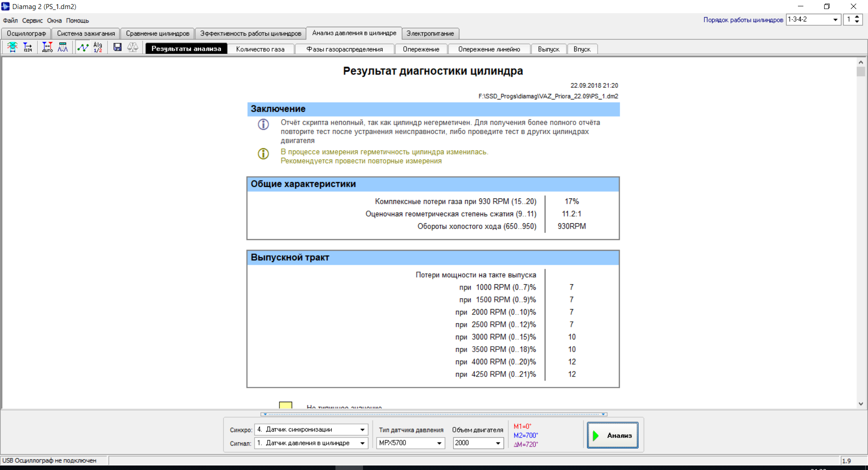Decrease the cylinder number with the down arrow

click(x=857, y=22)
